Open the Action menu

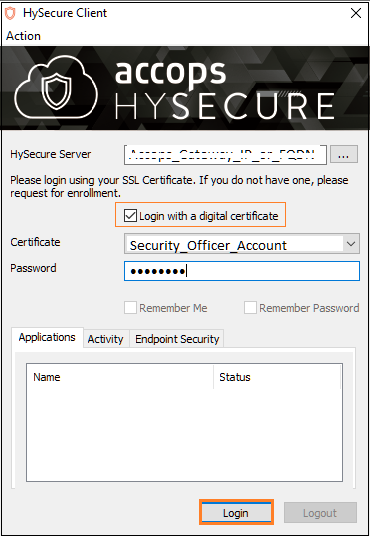tap(23, 36)
